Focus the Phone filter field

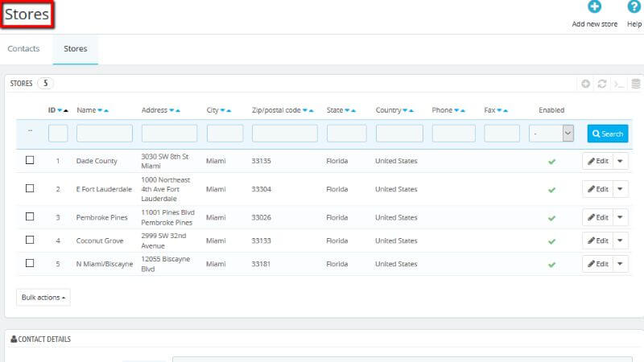[x=453, y=134]
